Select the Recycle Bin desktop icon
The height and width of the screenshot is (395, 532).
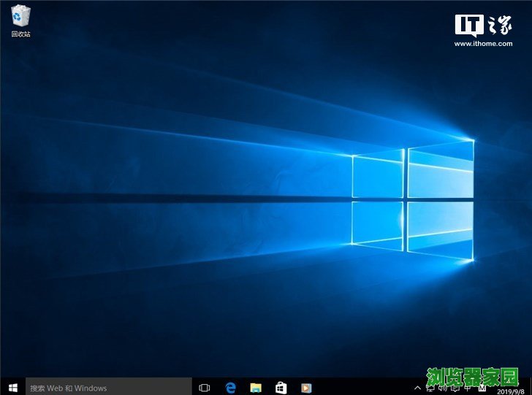point(20,19)
